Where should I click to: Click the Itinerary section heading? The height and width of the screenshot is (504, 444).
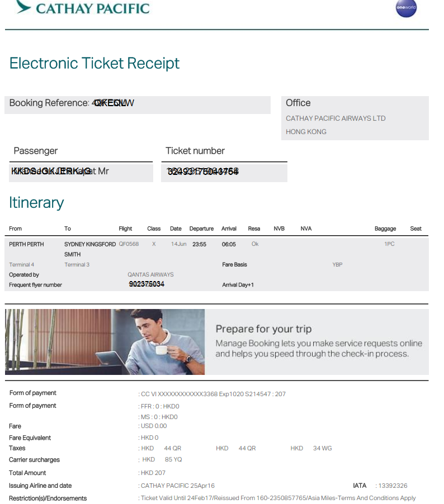[36, 202]
